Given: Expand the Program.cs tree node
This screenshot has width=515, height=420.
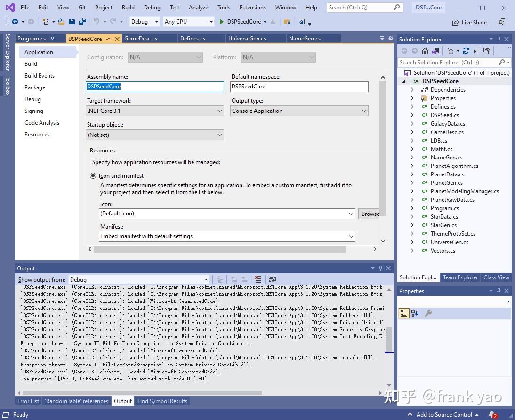Looking at the screenshot, I should pyautogui.click(x=412, y=208).
